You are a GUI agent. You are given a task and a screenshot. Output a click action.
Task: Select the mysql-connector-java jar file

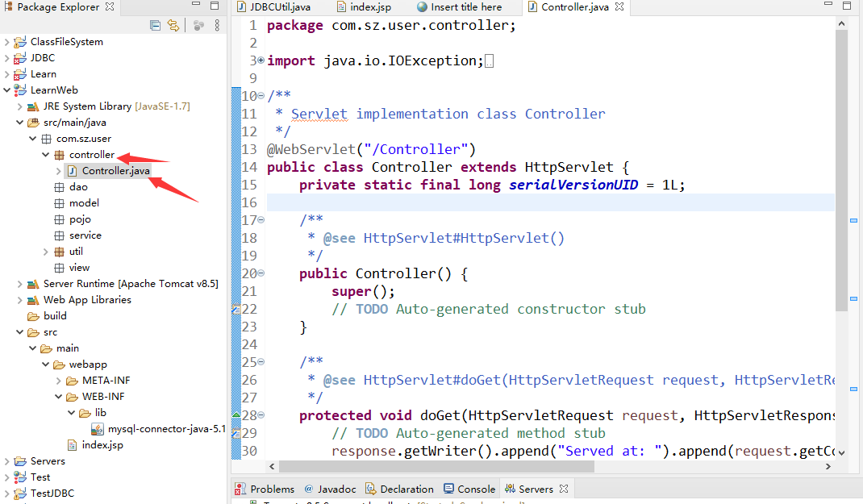(159, 429)
